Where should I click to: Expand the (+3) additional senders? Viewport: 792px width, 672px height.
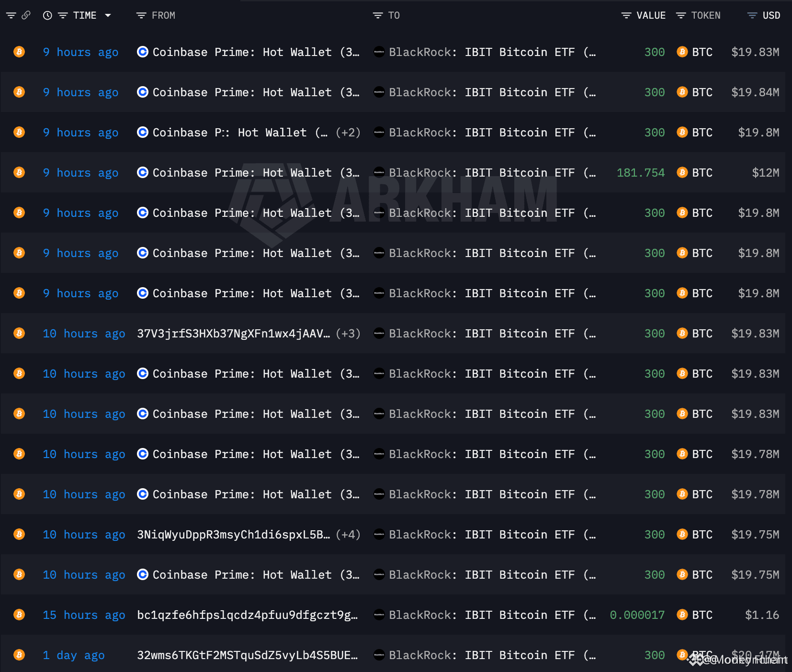pos(348,334)
